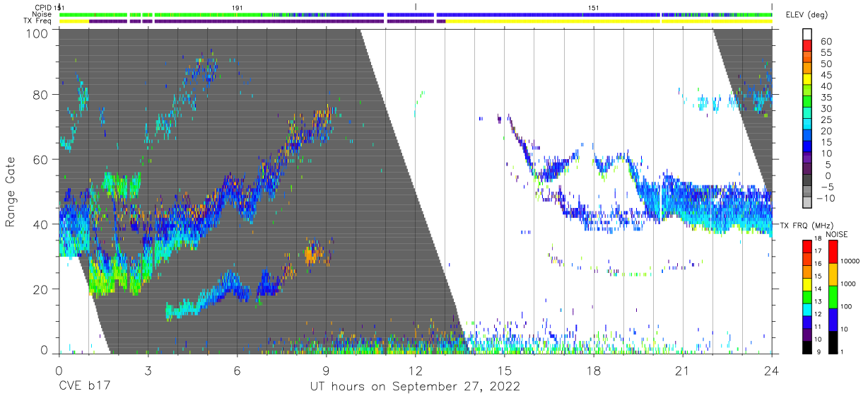Click x-axis tick label '21'
The width and height of the screenshot is (868, 401).
pos(682,371)
